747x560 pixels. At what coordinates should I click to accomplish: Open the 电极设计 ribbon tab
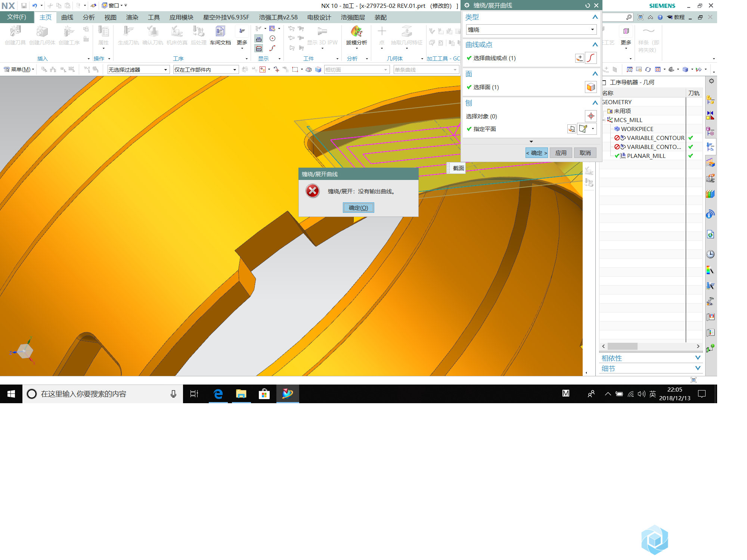[x=319, y=18]
